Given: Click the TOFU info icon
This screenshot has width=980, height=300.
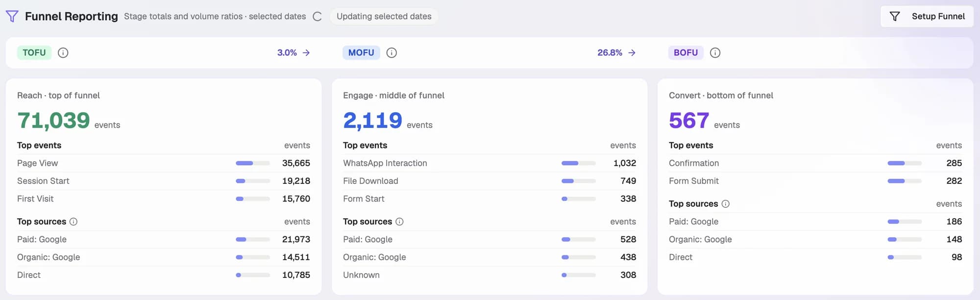Looking at the screenshot, I should point(63,52).
